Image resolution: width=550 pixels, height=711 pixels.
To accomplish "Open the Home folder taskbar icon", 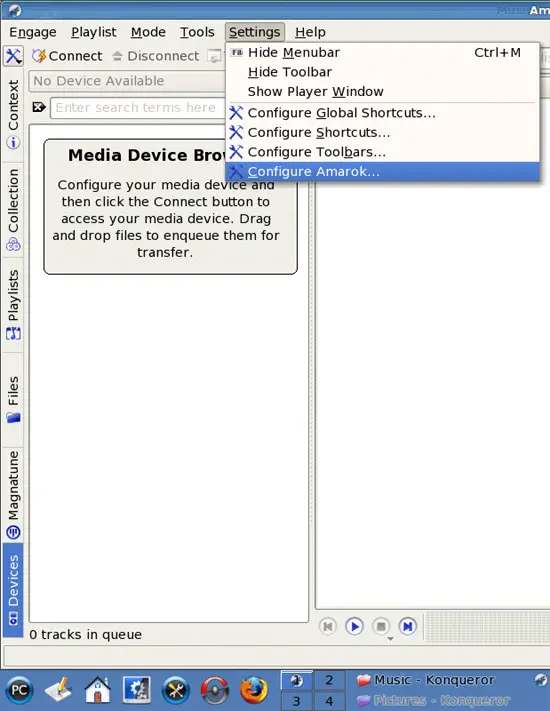I will 97,690.
